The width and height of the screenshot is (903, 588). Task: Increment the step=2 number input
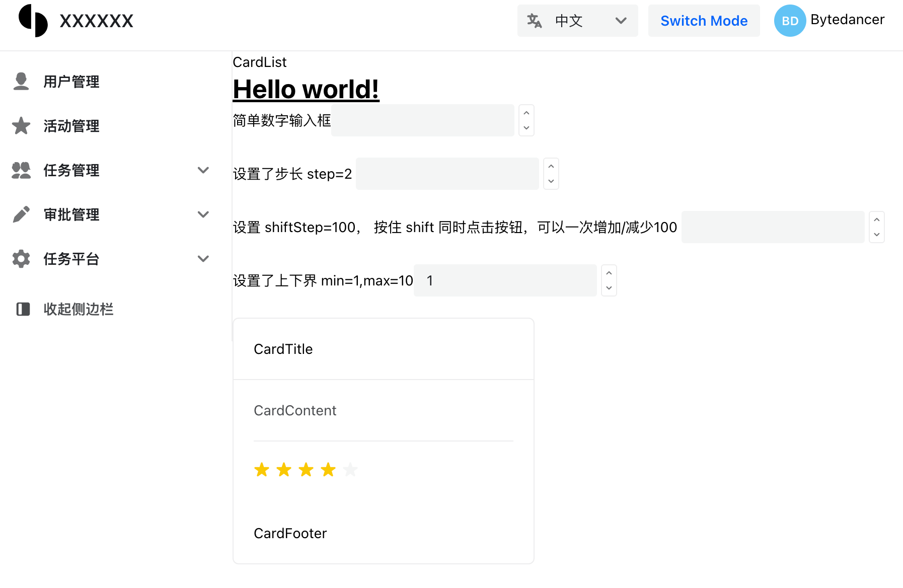[551, 166]
